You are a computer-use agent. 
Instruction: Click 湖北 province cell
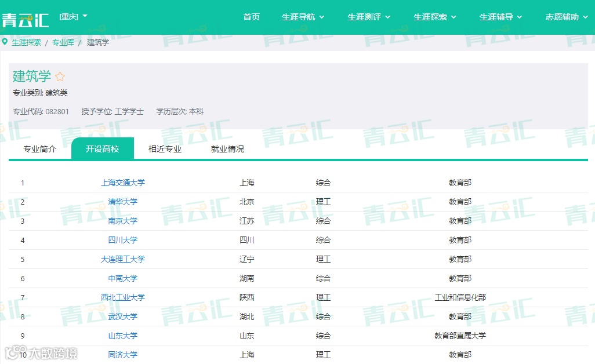click(x=247, y=316)
